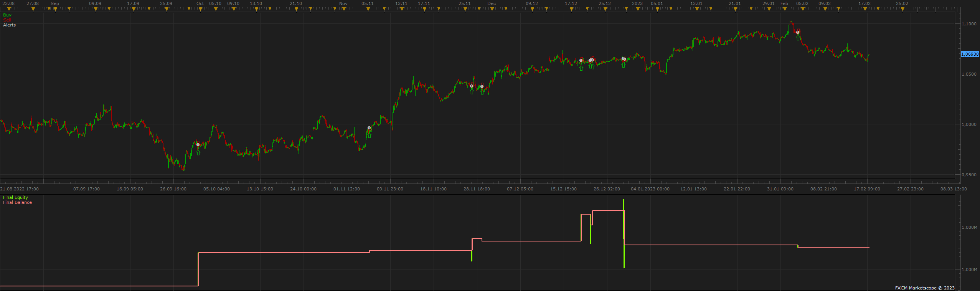Image resolution: width=980 pixels, height=291 pixels.
Task: Click the buy arrow near the early-October rebound
Action: coord(198,152)
